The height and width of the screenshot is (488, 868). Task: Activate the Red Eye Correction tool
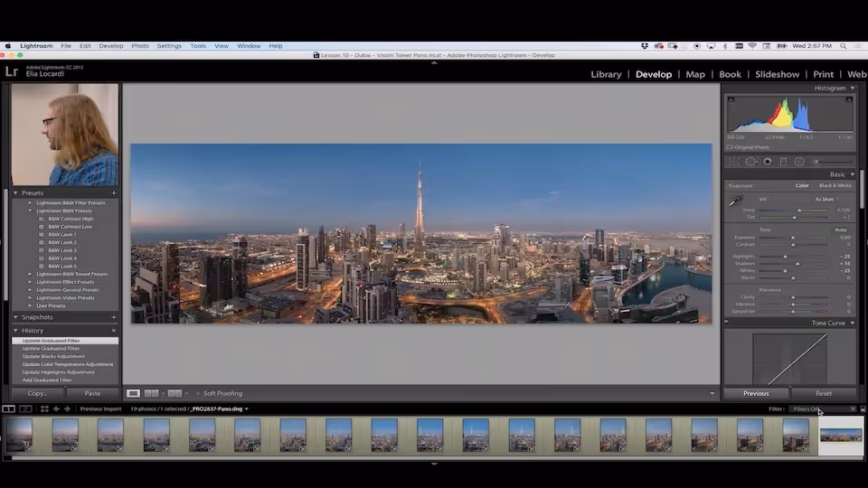767,162
